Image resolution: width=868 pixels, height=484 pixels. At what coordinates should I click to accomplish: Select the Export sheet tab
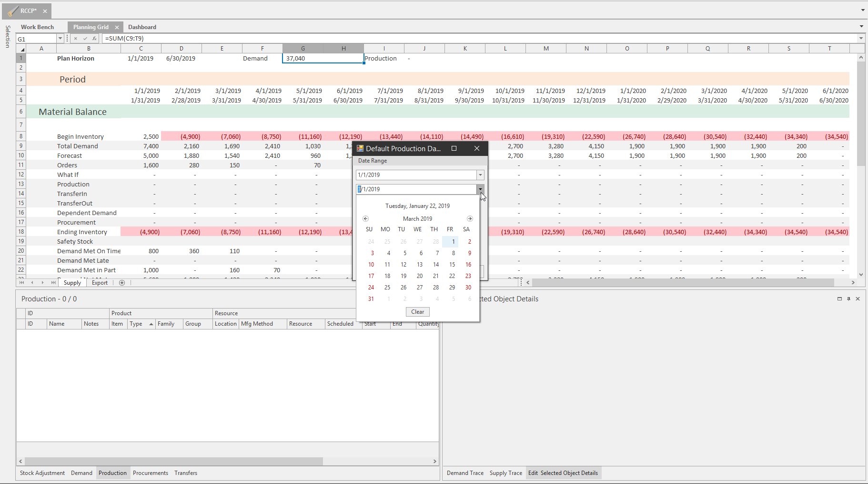tap(100, 283)
